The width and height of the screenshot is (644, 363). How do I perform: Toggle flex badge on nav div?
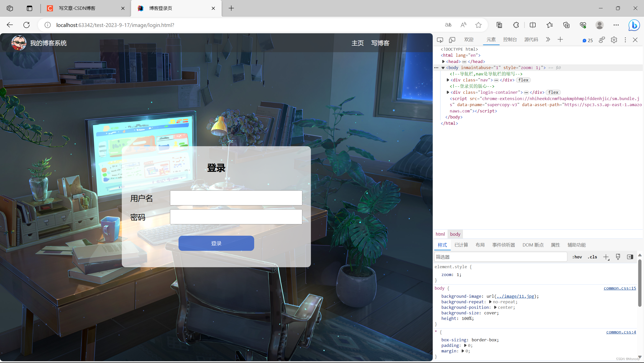[x=523, y=80]
